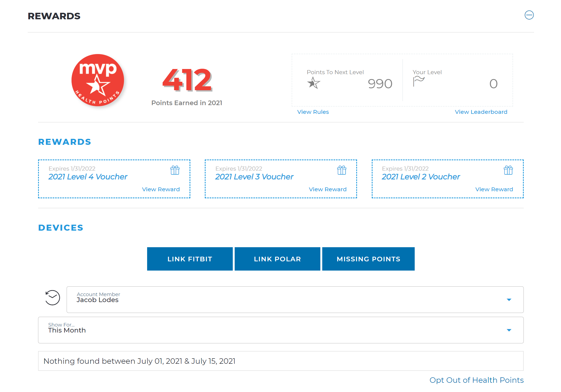Expand the Show For This Month dropdown
Screen dimensions: 561x392
coord(509,330)
